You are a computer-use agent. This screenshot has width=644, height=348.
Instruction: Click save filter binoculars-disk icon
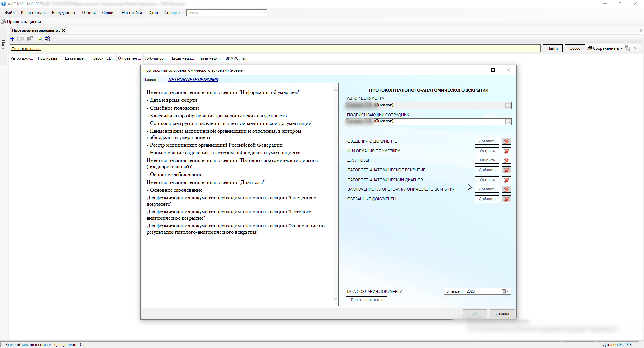(x=627, y=48)
